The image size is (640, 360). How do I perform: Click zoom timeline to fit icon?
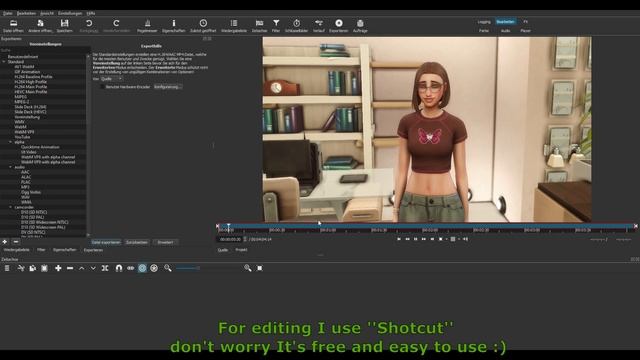point(260,268)
